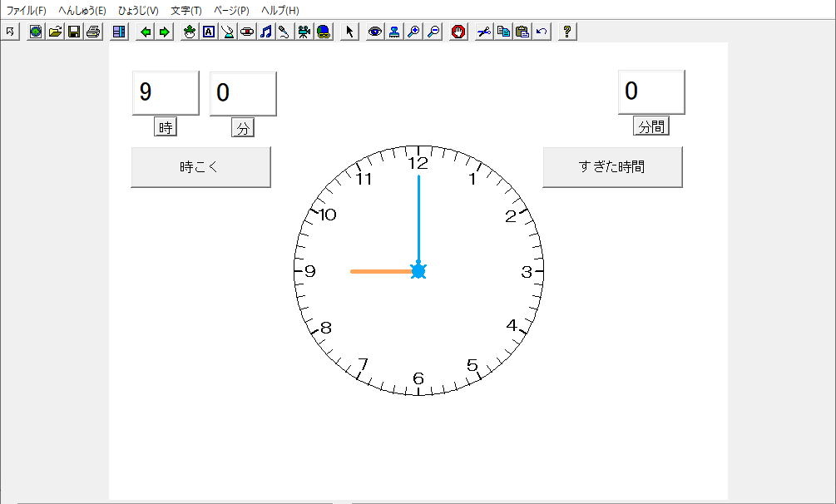The height and width of the screenshot is (504, 836).
Task: Click the music note icon
Action: point(266,32)
